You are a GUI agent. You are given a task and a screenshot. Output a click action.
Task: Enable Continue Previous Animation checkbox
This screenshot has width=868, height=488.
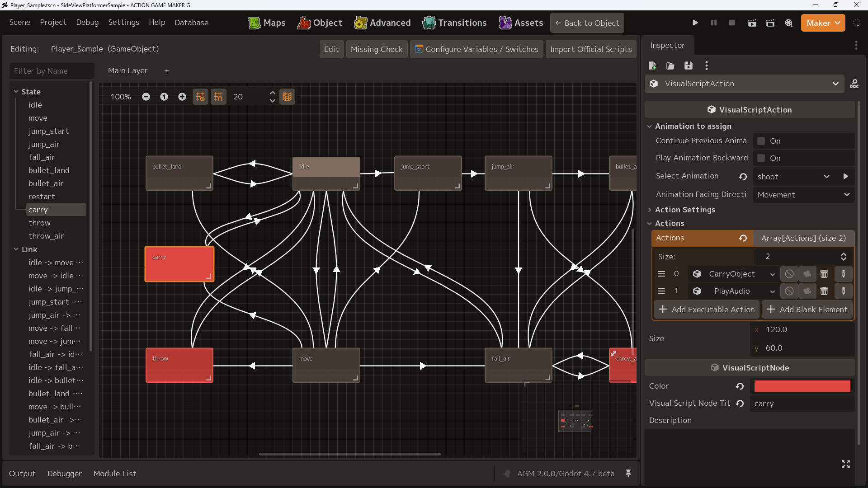tap(761, 141)
